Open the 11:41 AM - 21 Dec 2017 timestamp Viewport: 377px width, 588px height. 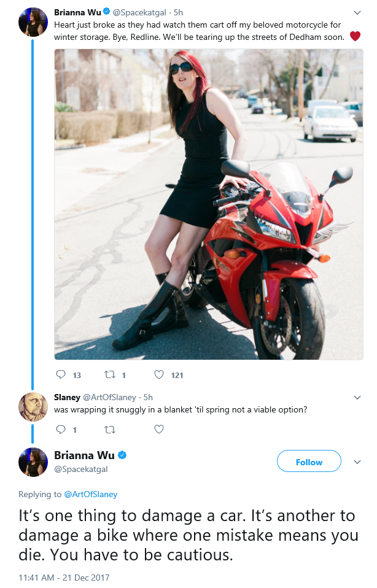(x=64, y=578)
